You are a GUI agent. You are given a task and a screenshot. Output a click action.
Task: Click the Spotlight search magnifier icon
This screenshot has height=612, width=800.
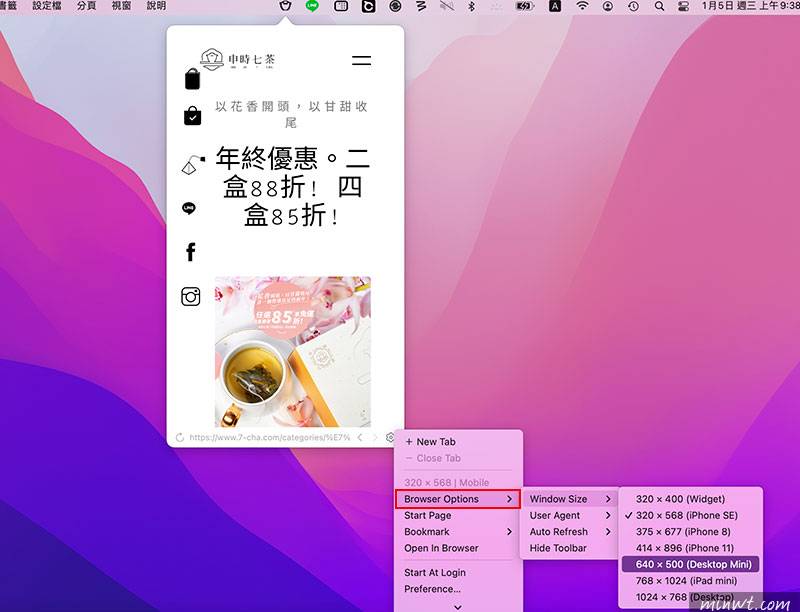659,6
